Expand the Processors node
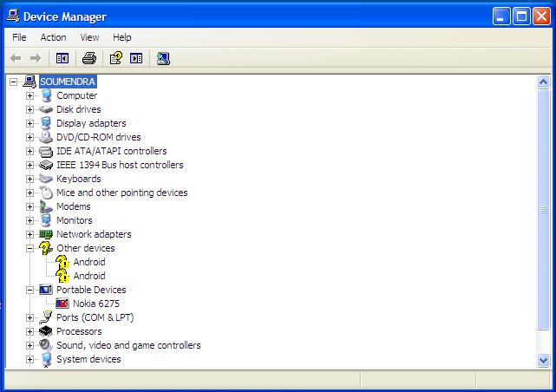The image size is (556, 392). tap(29, 331)
